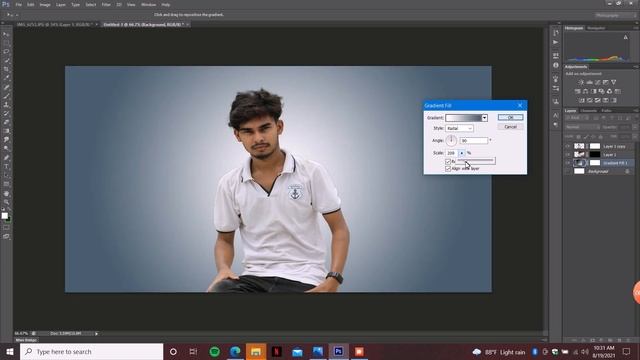The image size is (640, 360).
Task: Select the Hand tool
Action: pos(6,193)
